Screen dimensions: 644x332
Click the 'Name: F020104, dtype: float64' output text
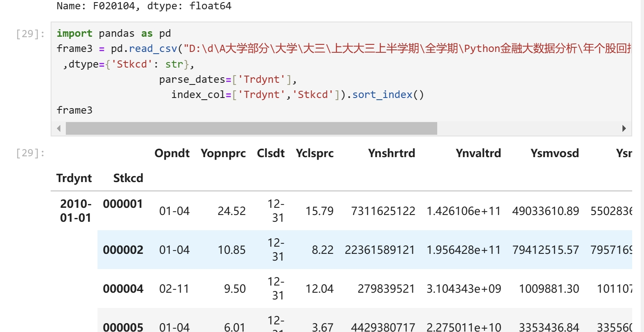[144, 6]
